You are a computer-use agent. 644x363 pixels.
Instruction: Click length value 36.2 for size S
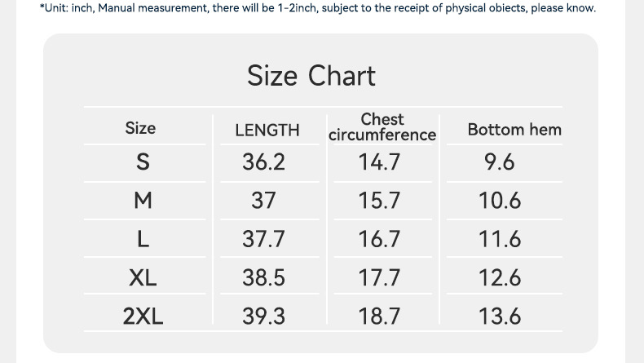(x=263, y=162)
